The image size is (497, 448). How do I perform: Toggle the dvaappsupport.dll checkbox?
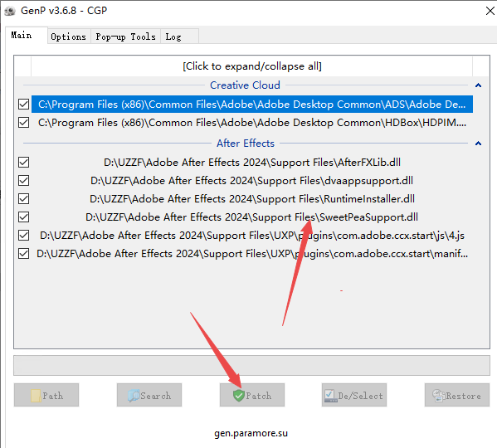tap(24, 181)
